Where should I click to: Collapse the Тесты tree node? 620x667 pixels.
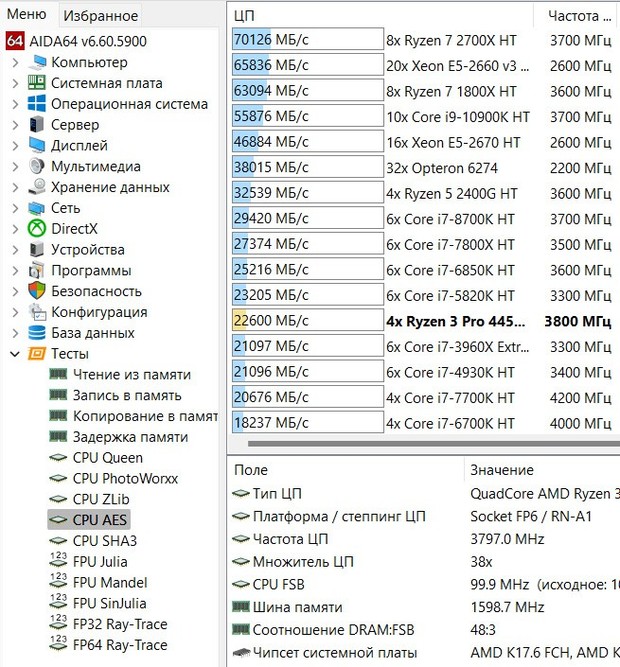(x=15, y=354)
